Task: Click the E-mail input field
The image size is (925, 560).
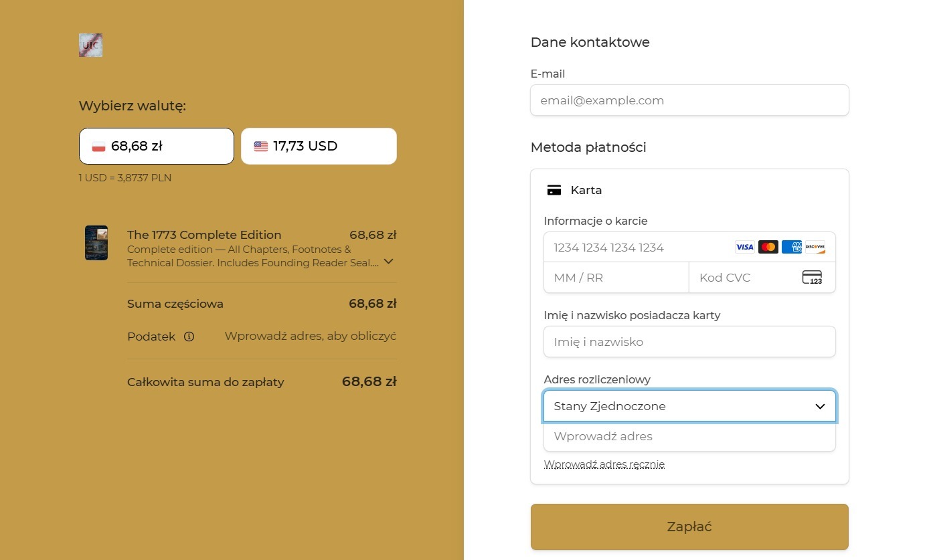Action: point(689,100)
